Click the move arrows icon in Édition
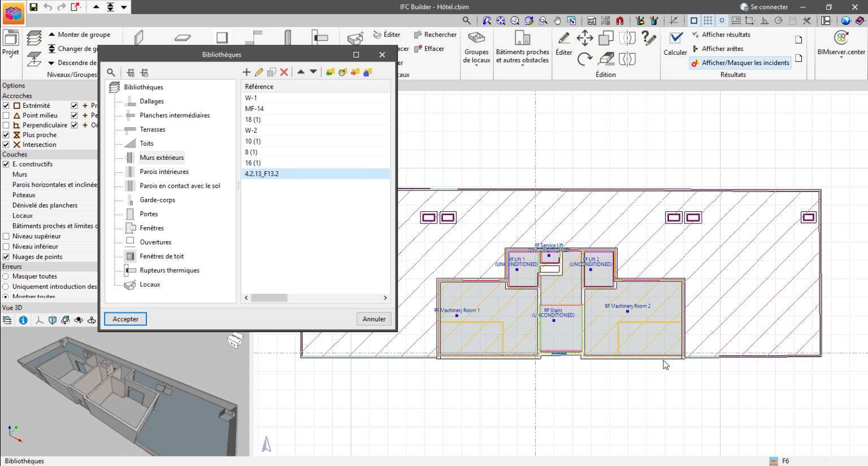The image size is (868, 466). [x=584, y=38]
